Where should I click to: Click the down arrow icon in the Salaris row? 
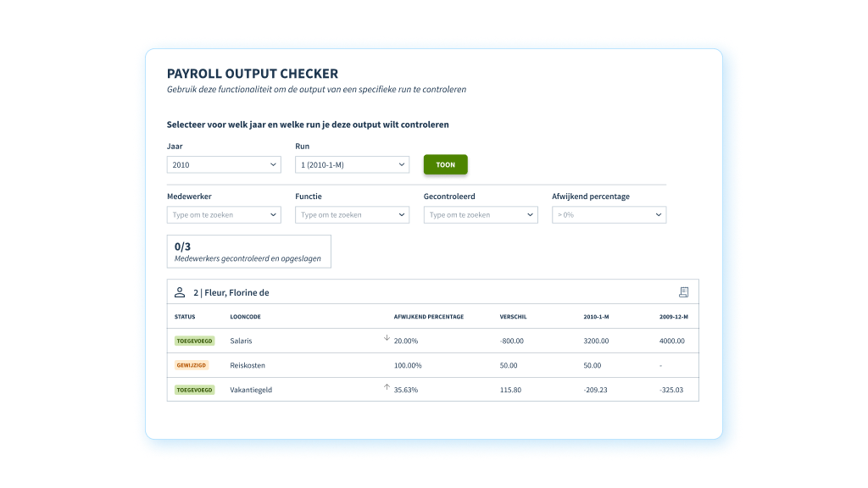pos(387,337)
